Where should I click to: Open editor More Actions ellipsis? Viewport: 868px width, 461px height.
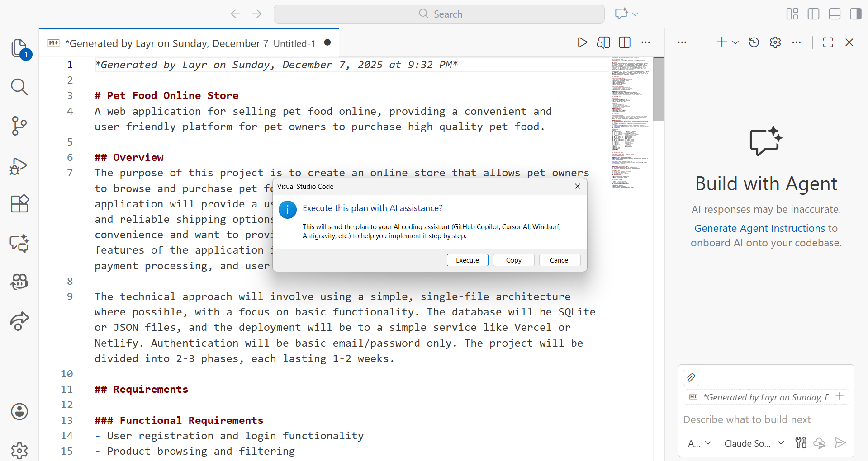tap(646, 42)
